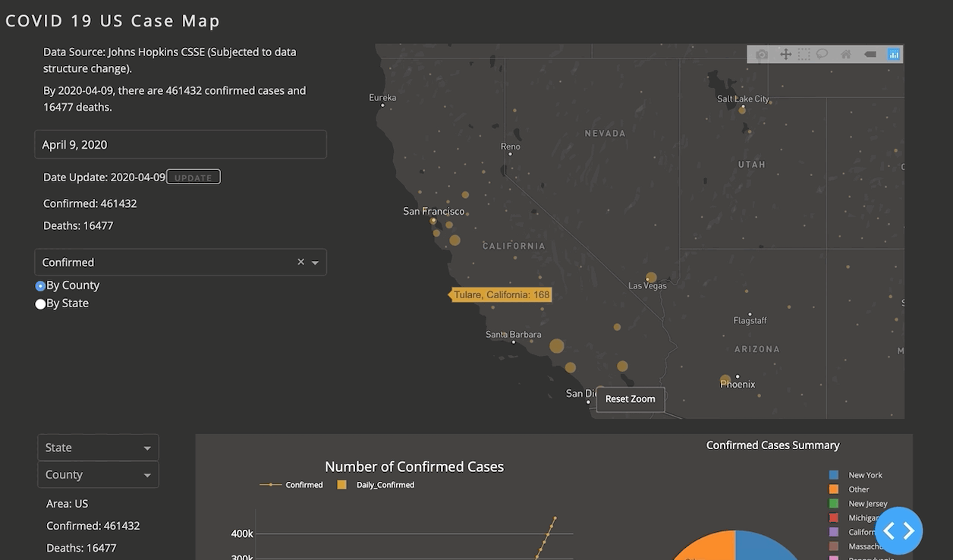
Task: Select the By State radio button
Action: pyautogui.click(x=41, y=304)
